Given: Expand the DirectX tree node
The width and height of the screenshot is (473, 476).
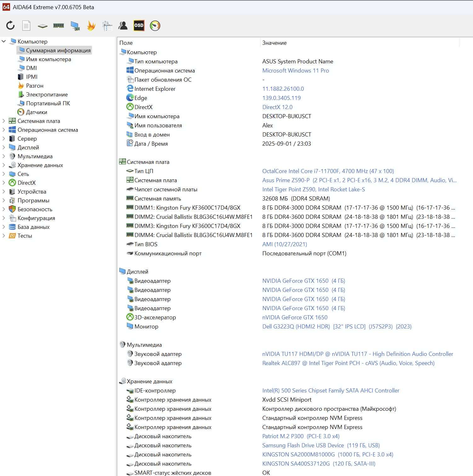Looking at the screenshot, I should [x=4, y=183].
